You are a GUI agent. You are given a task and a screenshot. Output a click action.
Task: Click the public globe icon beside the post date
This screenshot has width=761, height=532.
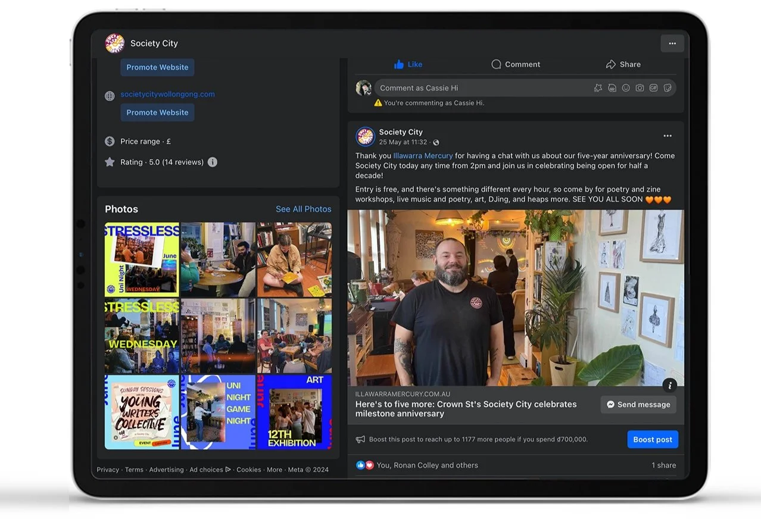coord(436,143)
